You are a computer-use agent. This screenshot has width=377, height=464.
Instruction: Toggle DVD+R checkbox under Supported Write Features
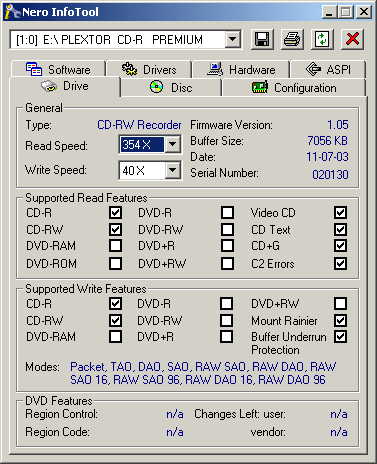click(x=227, y=337)
